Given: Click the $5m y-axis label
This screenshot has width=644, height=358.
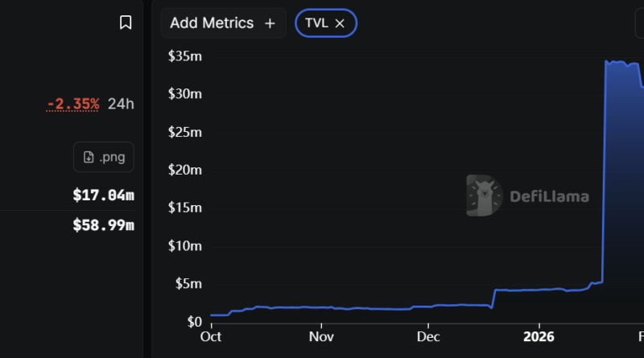Looking at the screenshot, I should click(x=188, y=284).
